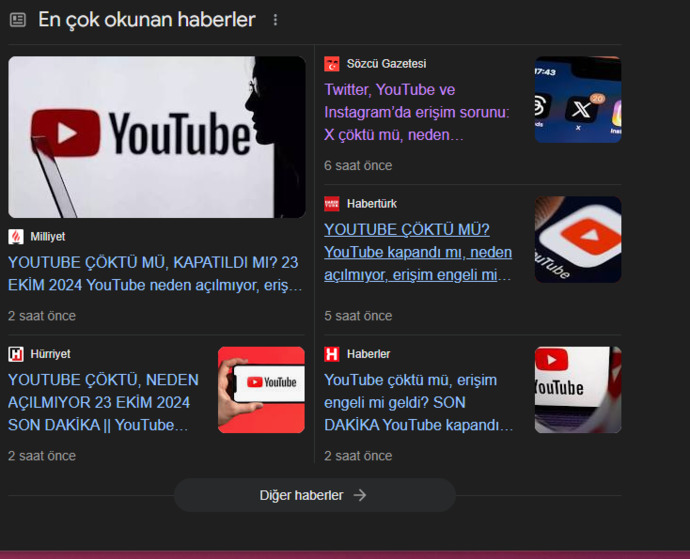This screenshot has height=559, width=690.
Task: Click the Haberler source favicon
Action: pyautogui.click(x=332, y=354)
